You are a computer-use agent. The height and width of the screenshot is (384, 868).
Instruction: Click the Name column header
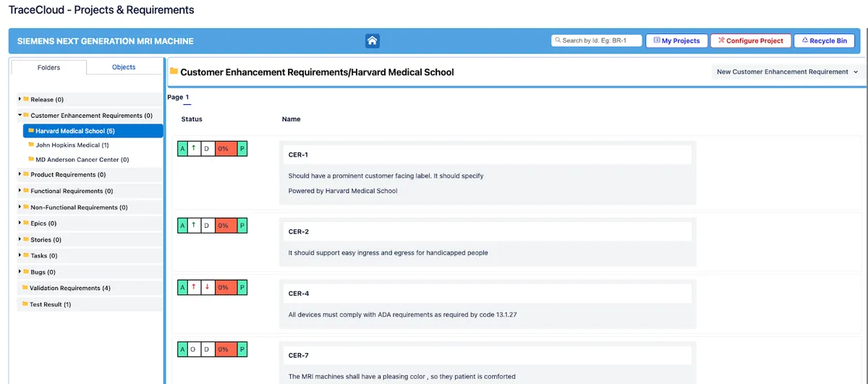click(292, 119)
